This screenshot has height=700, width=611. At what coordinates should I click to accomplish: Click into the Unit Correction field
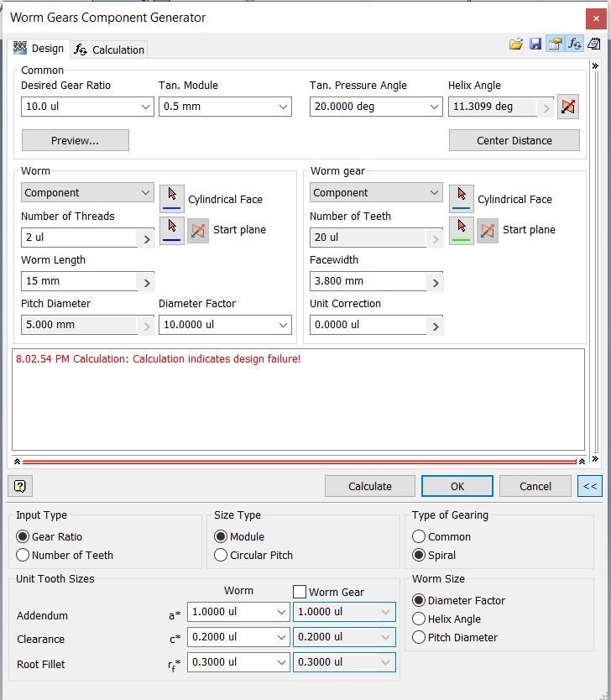(368, 325)
